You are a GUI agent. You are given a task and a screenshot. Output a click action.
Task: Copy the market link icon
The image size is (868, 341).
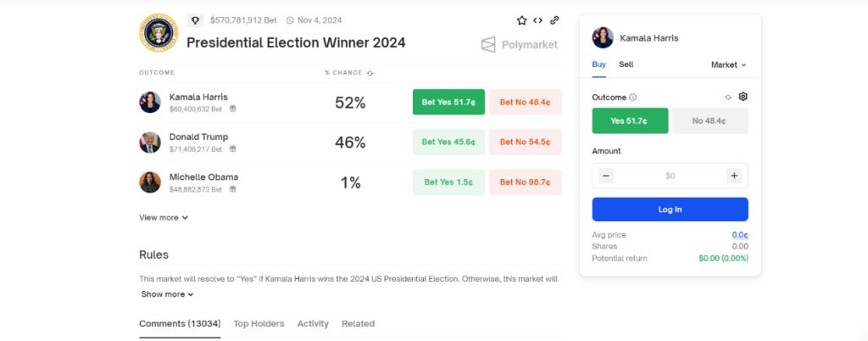(554, 20)
